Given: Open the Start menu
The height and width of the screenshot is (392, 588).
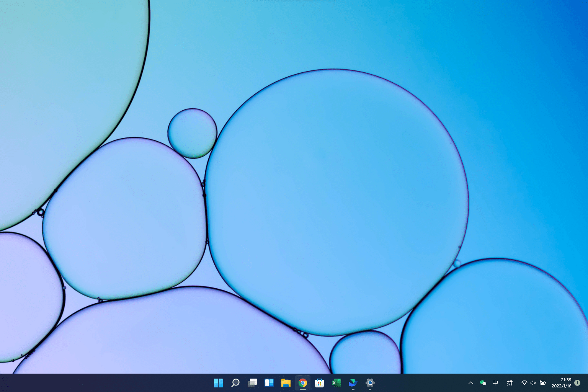Looking at the screenshot, I should [218, 383].
